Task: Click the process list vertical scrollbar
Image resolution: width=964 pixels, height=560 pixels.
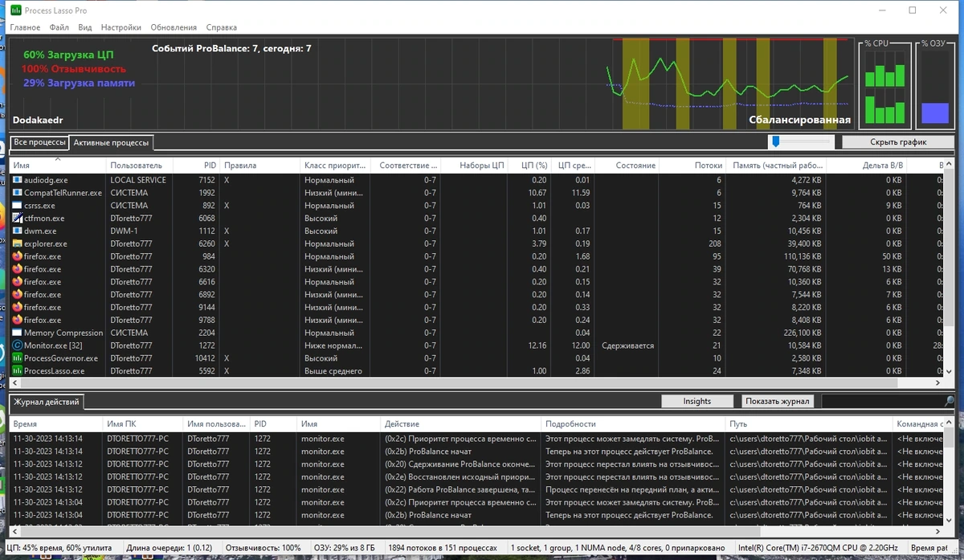Action: pyautogui.click(x=950, y=267)
